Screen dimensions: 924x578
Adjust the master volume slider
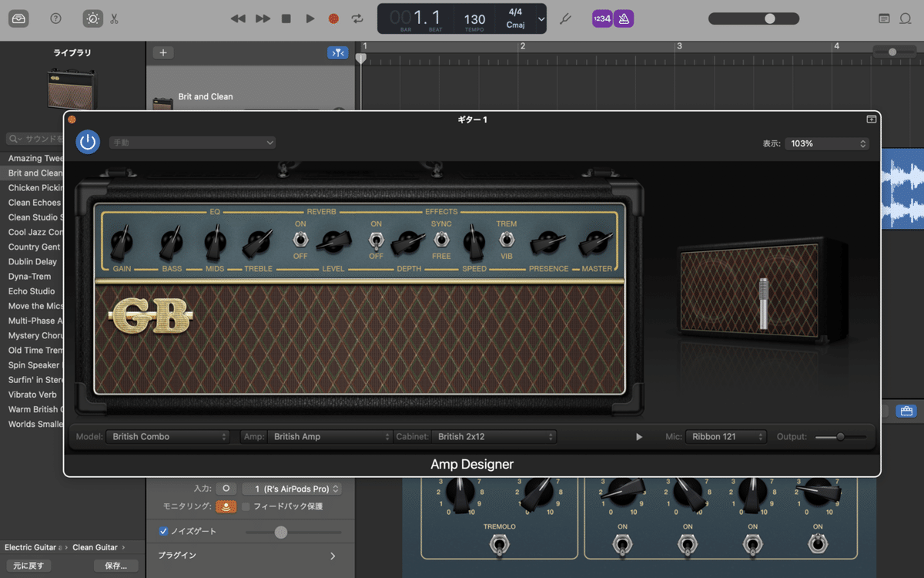tap(769, 18)
